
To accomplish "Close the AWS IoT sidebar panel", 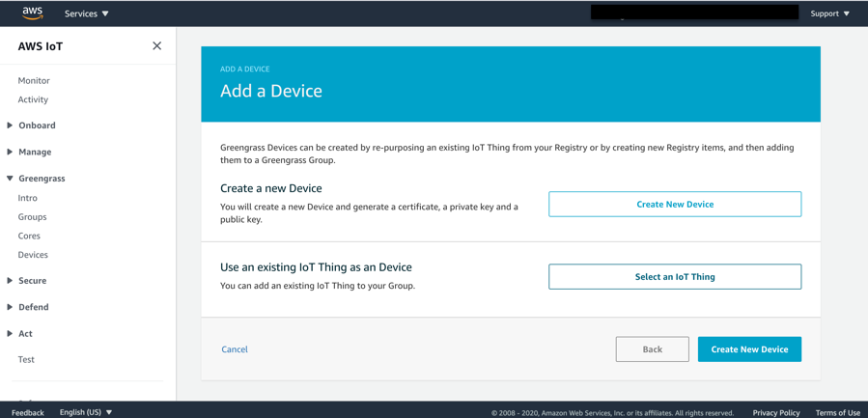I will coord(157,46).
